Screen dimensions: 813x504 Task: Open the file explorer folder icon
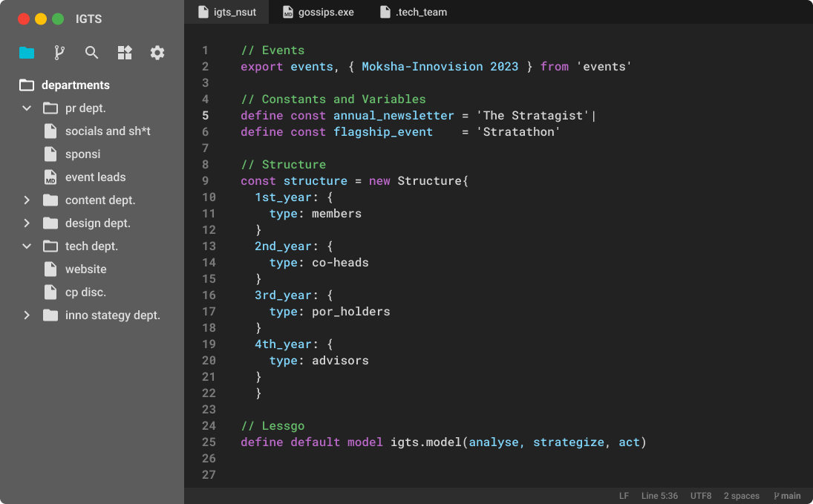[27, 53]
